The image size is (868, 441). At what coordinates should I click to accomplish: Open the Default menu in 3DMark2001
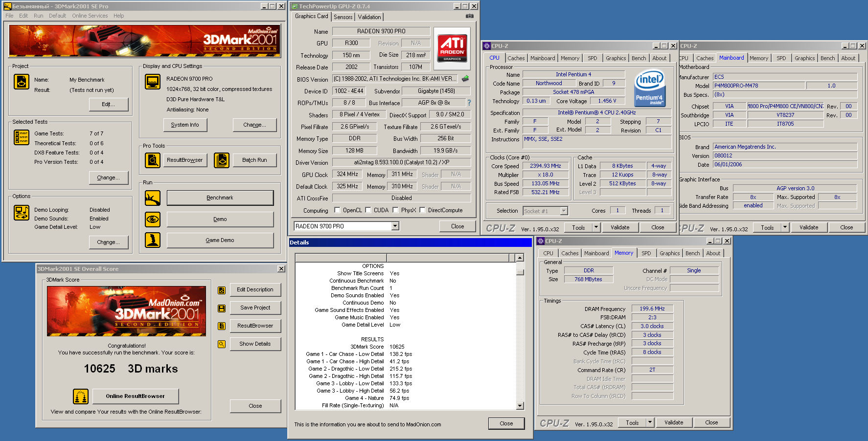[x=57, y=16]
